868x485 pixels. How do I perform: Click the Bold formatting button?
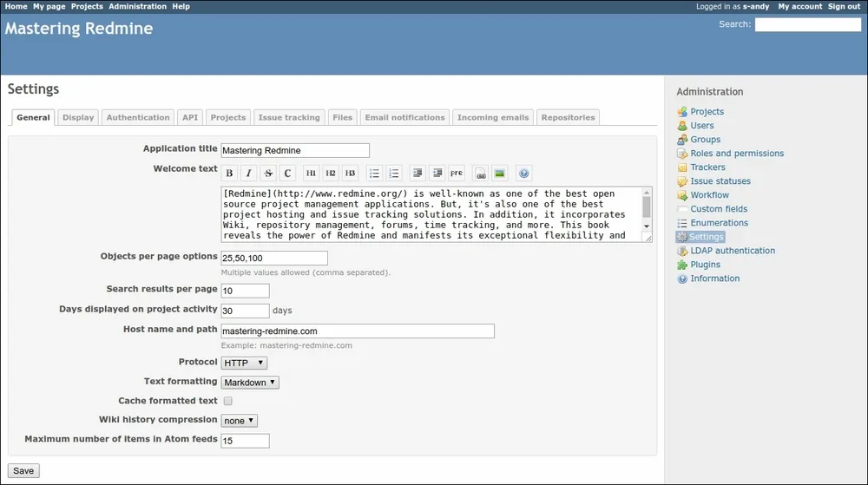230,173
